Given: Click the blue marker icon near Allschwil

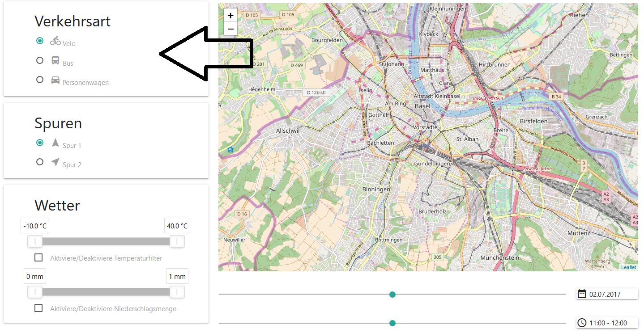Looking at the screenshot, I should click(x=230, y=150).
